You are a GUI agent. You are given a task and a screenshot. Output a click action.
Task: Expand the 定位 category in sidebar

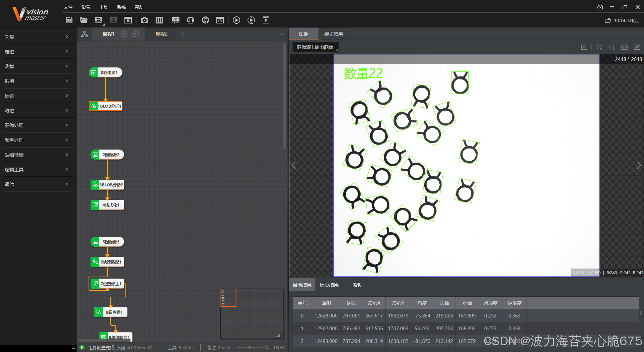pos(36,52)
